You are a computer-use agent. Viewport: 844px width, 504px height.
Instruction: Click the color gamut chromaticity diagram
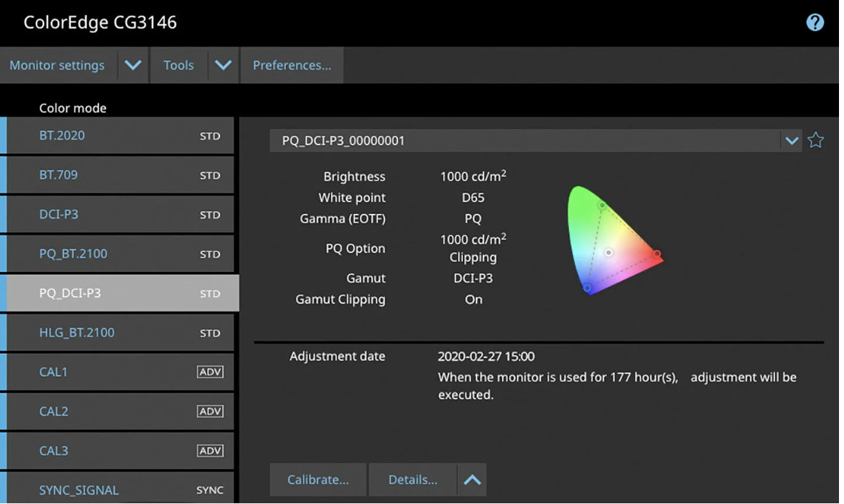[615, 241]
